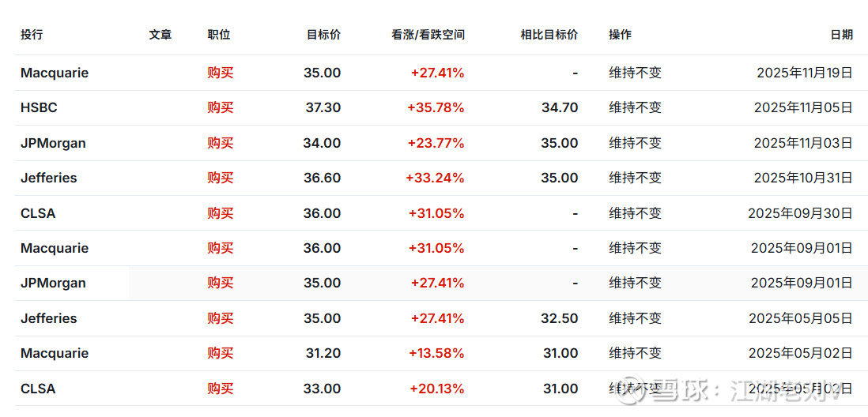The image size is (868, 417).
Task: Click CLSA in the 2025年09月30日 row
Action: coord(38,213)
